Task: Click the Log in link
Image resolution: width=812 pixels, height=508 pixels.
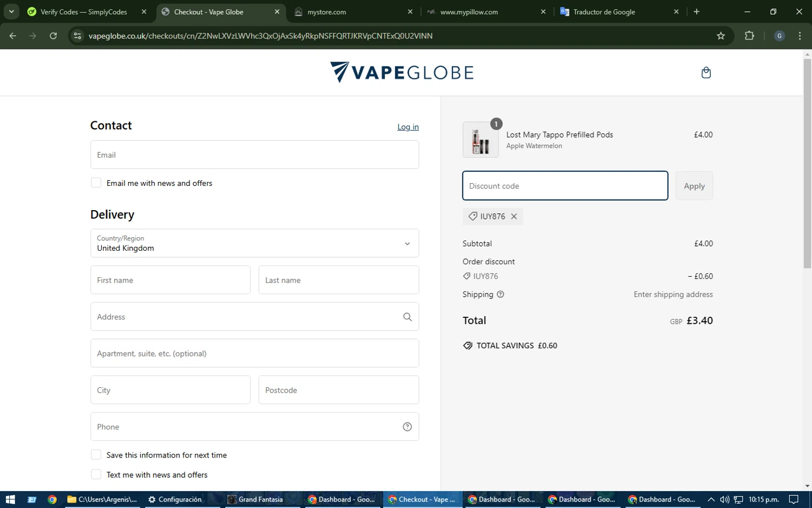Action: [x=408, y=127]
